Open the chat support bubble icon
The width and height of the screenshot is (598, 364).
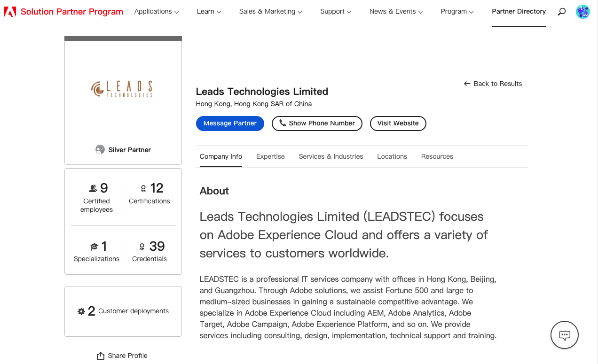point(565,335)
